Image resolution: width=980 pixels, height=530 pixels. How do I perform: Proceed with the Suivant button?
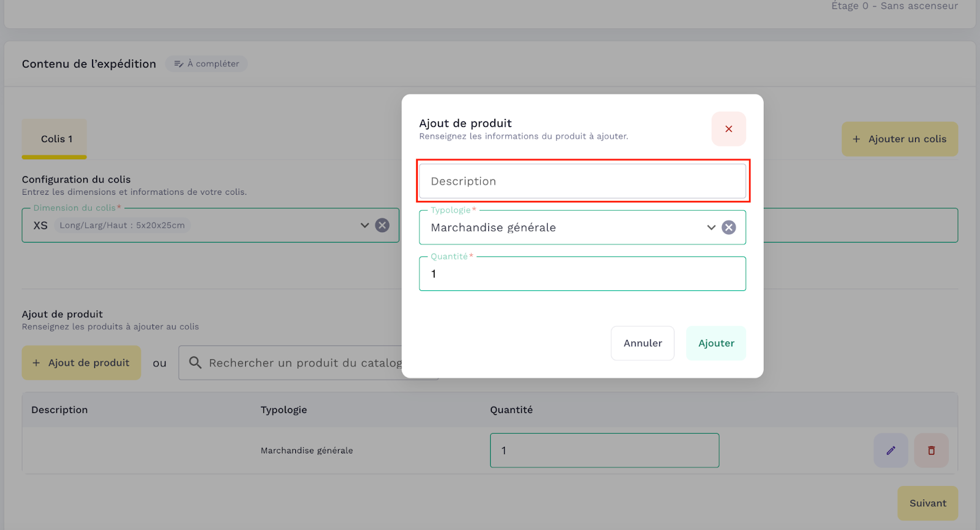927,503
